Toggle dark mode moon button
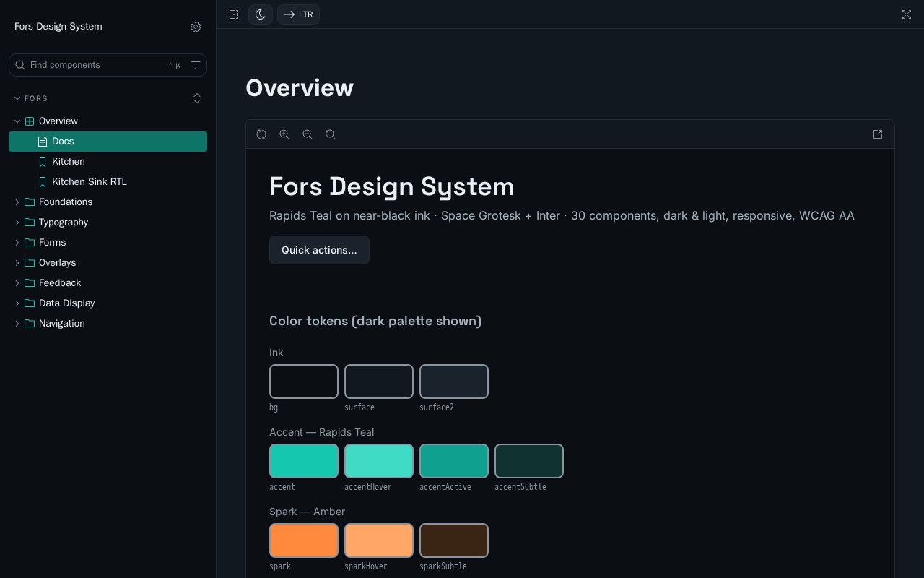This screenshot has width=924, height=578. tap(261, 14)
